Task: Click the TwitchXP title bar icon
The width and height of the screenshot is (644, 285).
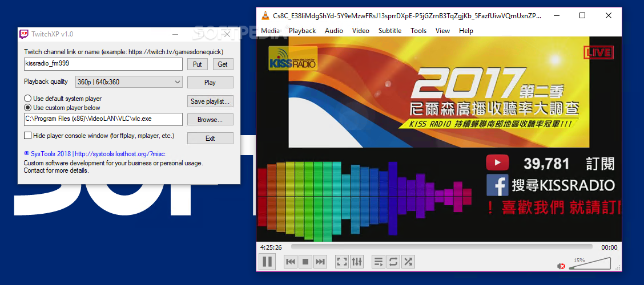Action: [24, 34]
